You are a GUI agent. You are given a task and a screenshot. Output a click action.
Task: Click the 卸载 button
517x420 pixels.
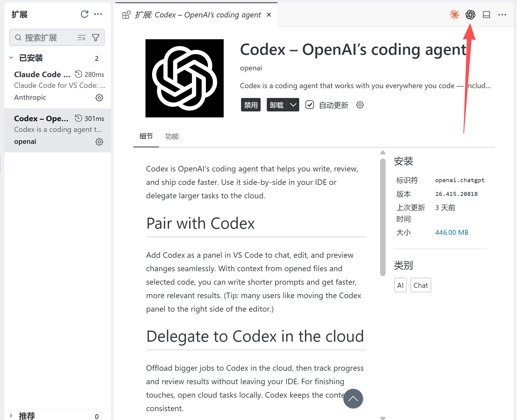(x=277, y=105)
